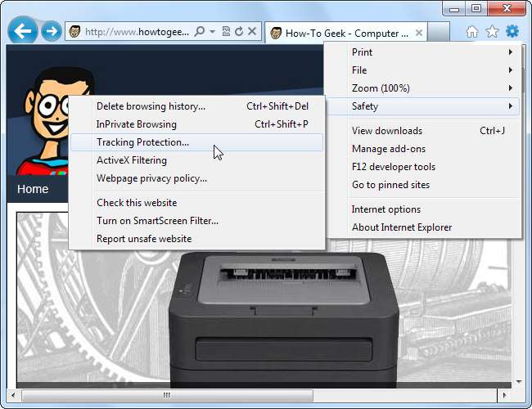Expand the Print submenu arrow
This screenshot has width=532, height=409.
click(x=510, y=52)
